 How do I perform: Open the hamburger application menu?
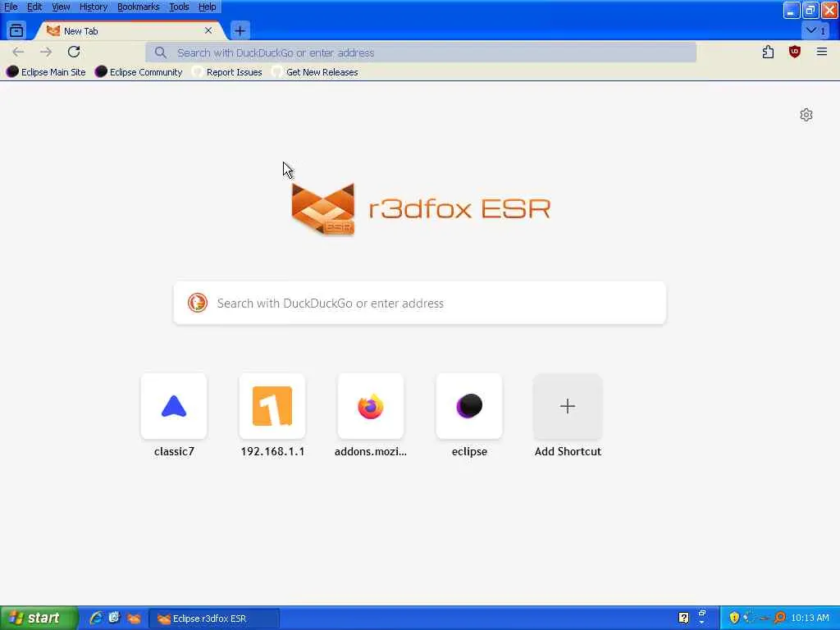coord(822,52)
